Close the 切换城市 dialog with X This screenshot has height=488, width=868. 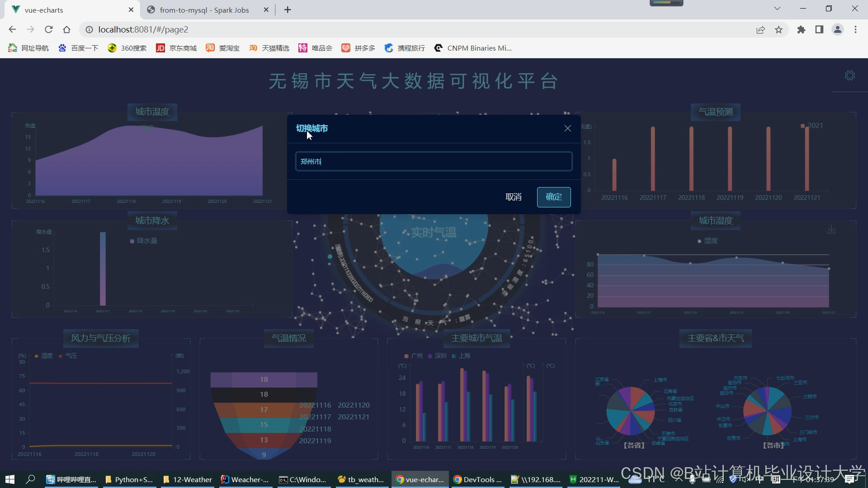tap(567, 128)
